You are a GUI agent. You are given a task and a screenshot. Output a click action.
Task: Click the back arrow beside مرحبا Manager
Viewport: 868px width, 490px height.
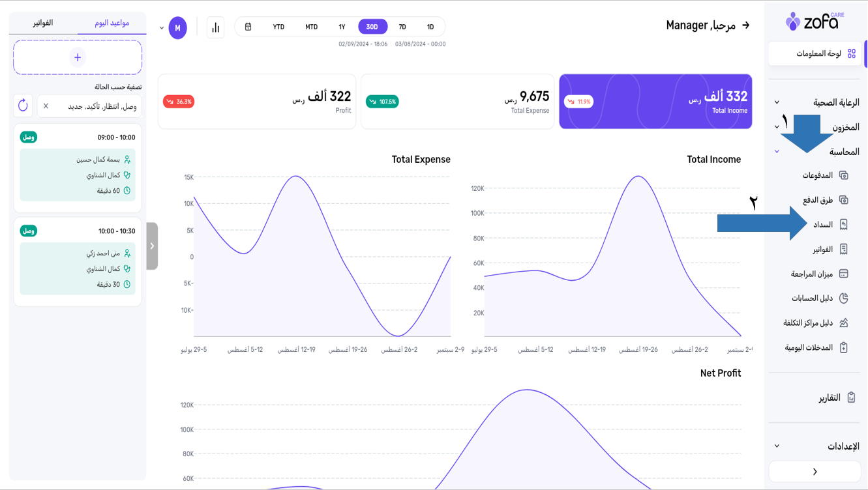[x=745, y=25]
